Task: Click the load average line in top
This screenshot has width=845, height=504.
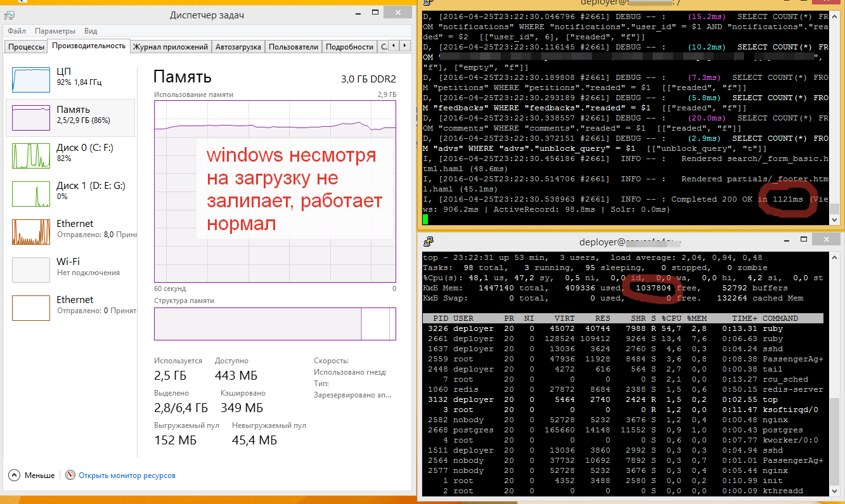Action: coord(593,257)
